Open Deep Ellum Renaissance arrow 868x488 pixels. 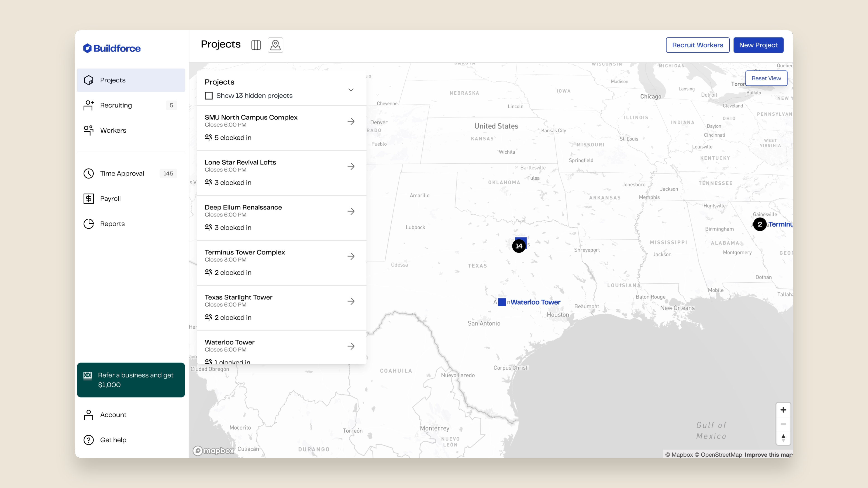351,211
